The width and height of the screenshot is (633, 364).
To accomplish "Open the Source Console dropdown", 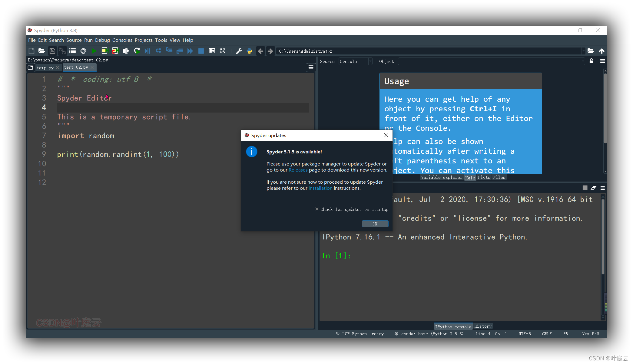I will click(355, 61).
